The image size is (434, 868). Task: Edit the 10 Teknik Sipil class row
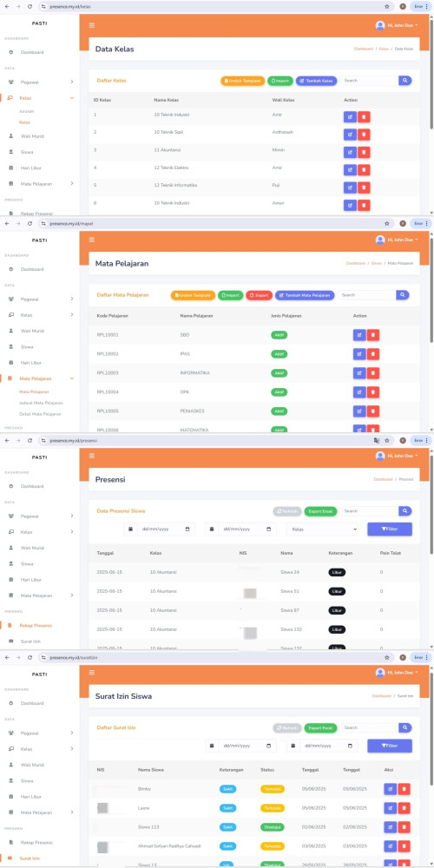(x=350, y=135)
